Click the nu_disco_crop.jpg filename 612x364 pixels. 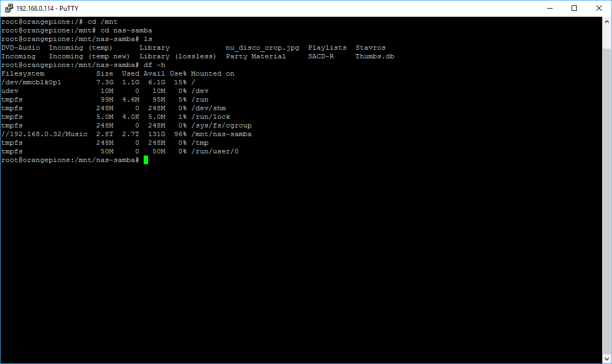262,48
